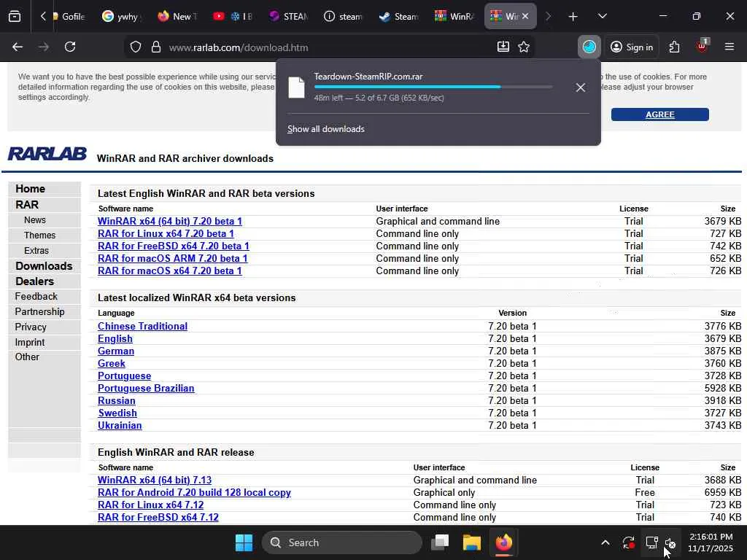This screenshot has width=747, height=560.
Task: Open the German localized link
Action: coord(116,351)
